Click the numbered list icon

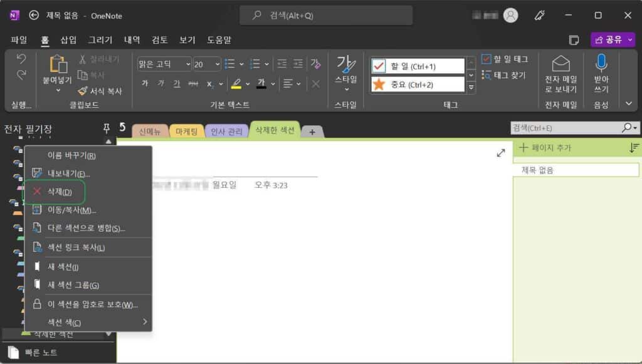255,64
